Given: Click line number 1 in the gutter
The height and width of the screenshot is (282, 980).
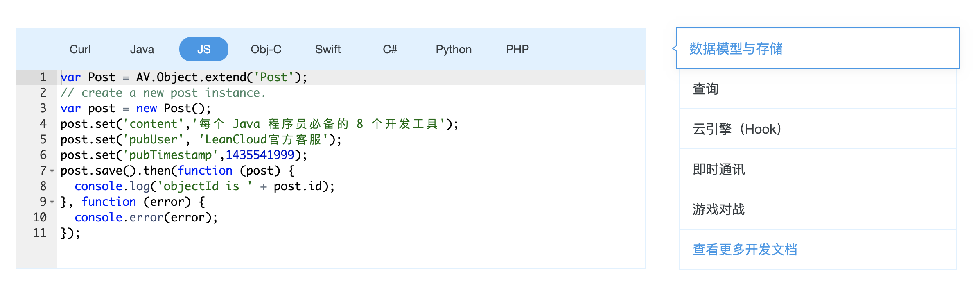Looking at the screenshot, I should [x=43, y=77].
